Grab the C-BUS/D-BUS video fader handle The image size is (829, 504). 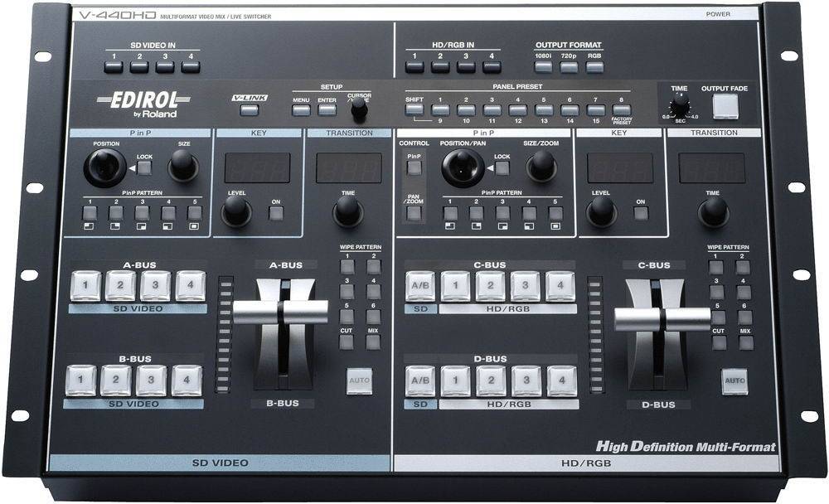click(x=662, y=320)
